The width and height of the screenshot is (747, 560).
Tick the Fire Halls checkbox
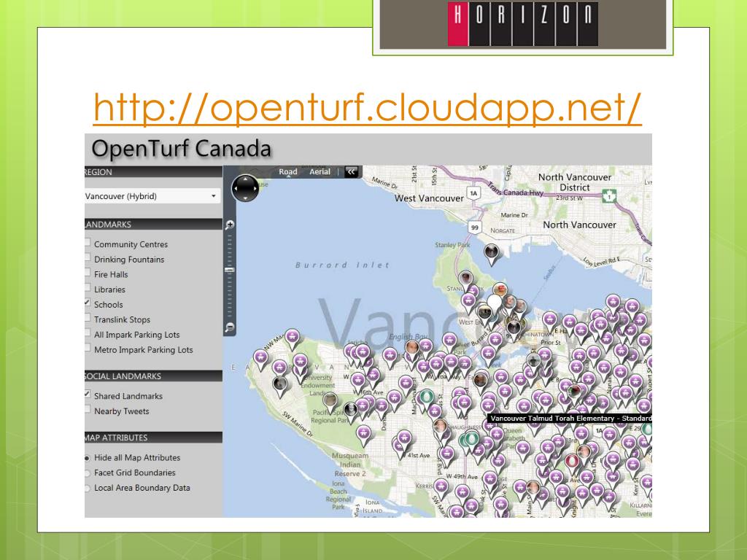[x=88, y=273]
